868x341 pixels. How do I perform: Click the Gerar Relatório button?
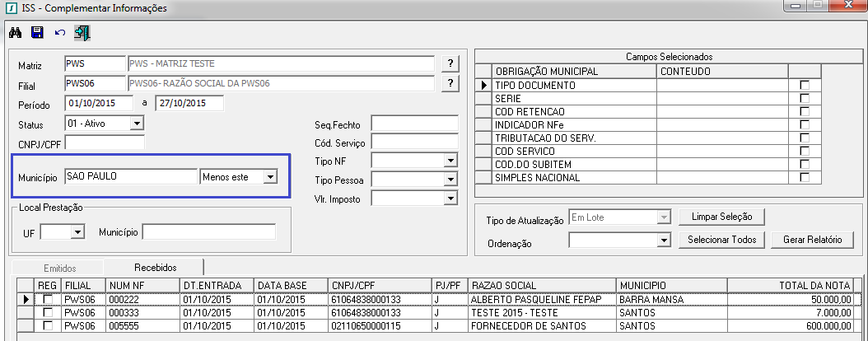(812, 240)
